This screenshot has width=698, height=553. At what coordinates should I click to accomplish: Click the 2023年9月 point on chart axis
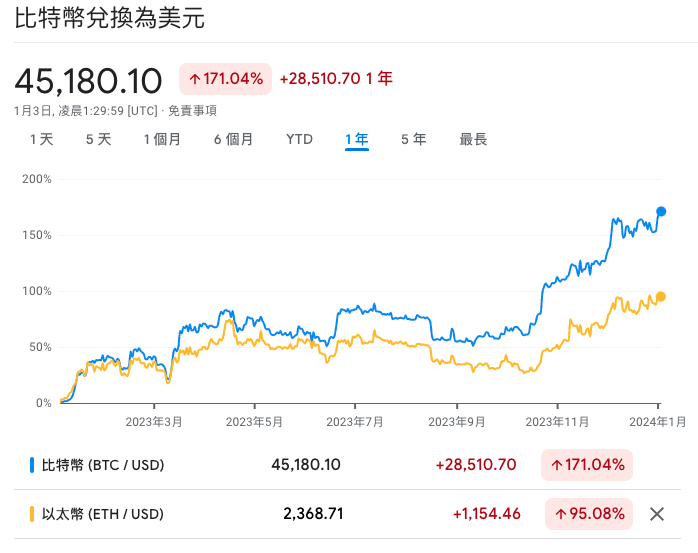point(456,422)
